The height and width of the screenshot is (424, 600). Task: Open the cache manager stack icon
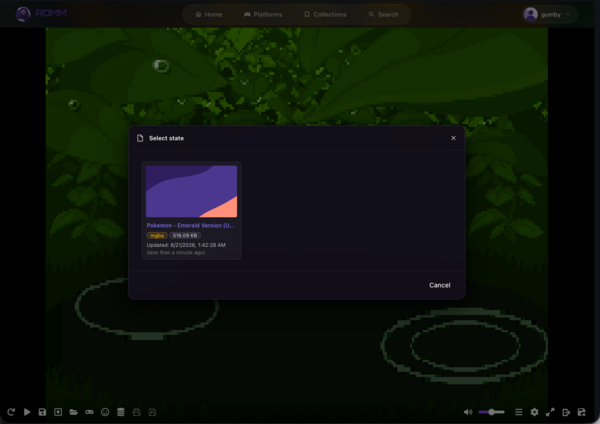(x=121, y=412)
